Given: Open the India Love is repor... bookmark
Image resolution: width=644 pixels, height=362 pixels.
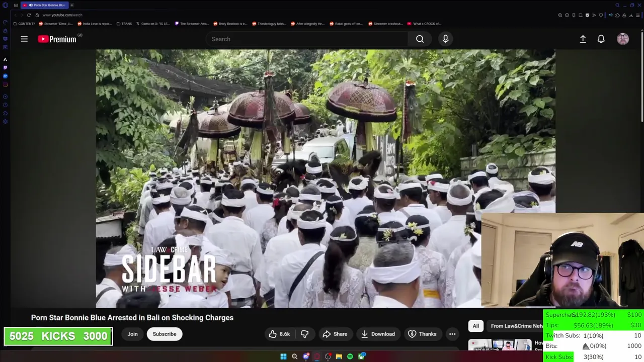Looking at the screenshot, I should 95,24.
